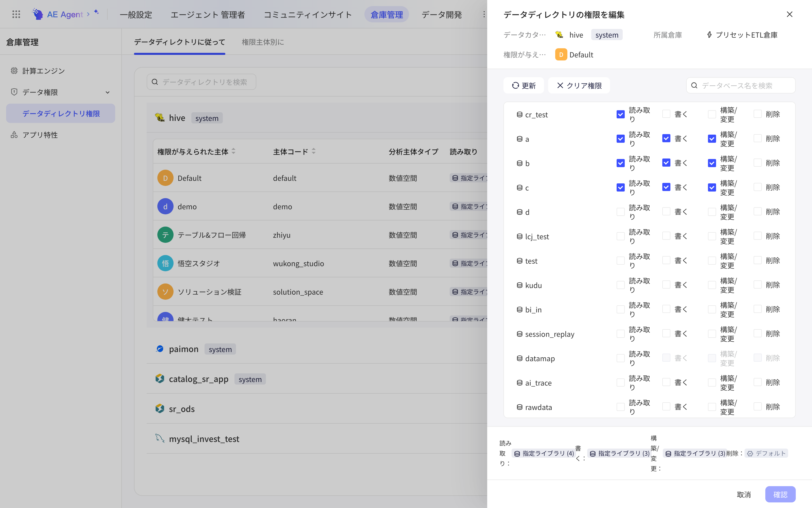Check 読み取り for database d
The width and height of the screenshot is (812, 508).
[620, 212]
